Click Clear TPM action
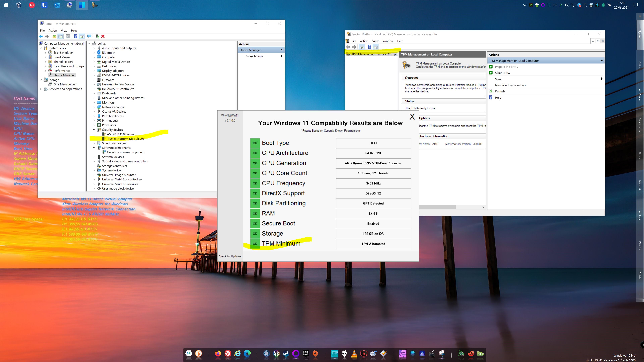 pos(502,73)
